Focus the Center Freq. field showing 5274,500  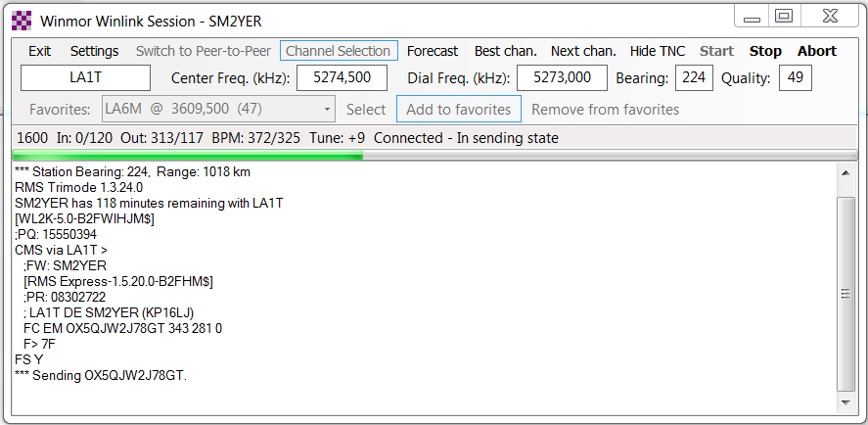pyautogui.click(x=343, y=77)
